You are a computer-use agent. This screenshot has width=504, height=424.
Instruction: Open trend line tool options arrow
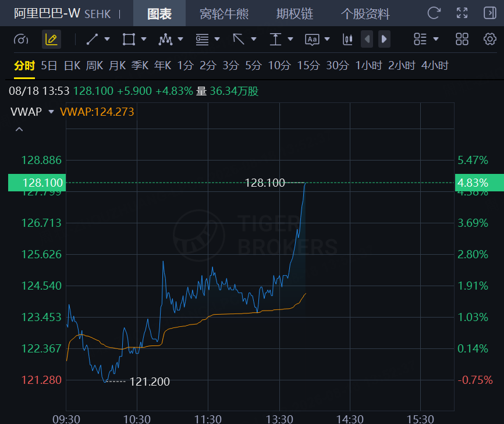107,39
